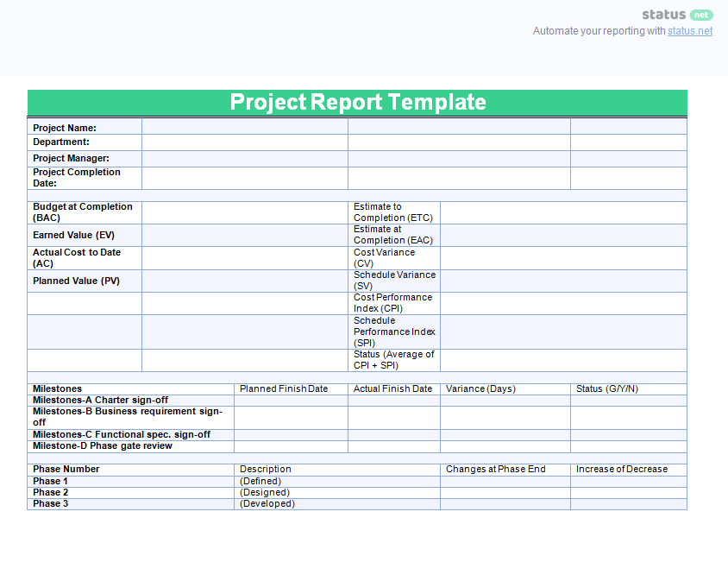Select the Project Completion Date value cell
The height and width of the screenshot is (562, 728).
pos(244,178)
